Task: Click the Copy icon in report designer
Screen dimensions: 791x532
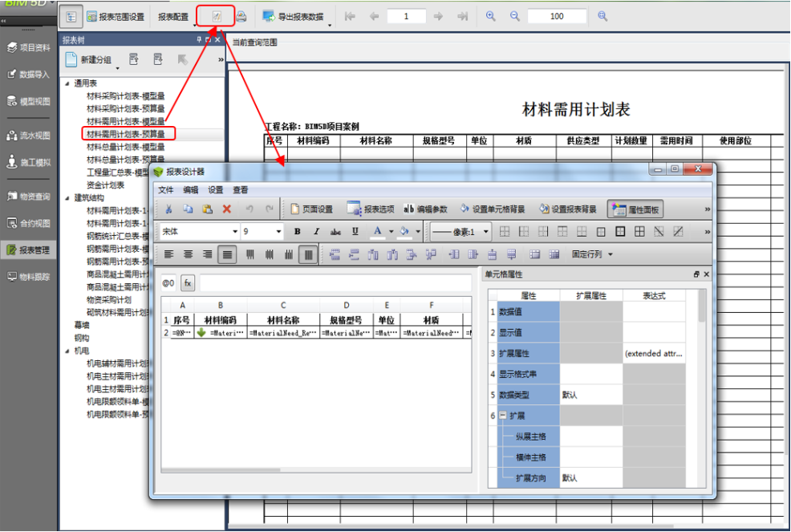Action: tap(188, 209)
